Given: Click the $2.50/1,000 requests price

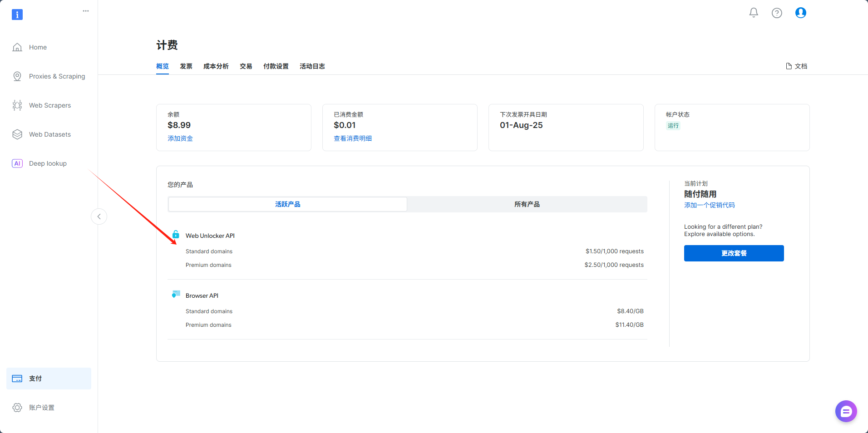Looking at the screenshot, I should tap(614, 265).
